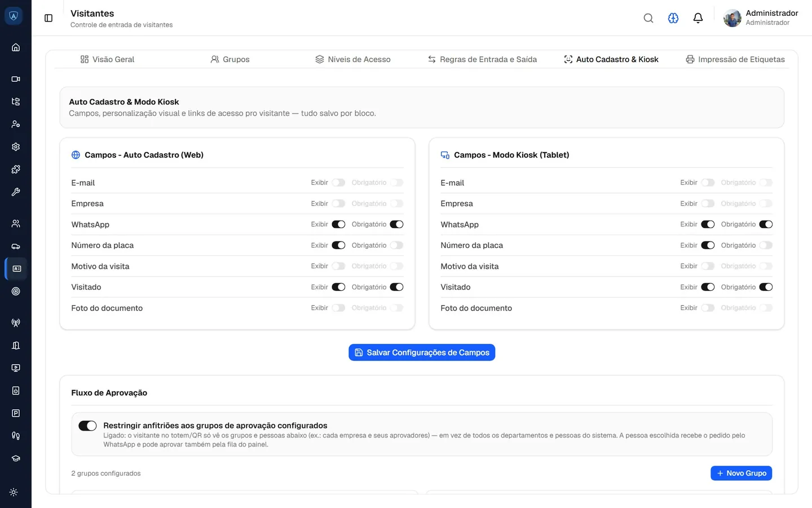Open the users group icon in the sidebar
This screenshot has width=812, height=508.
16,224
